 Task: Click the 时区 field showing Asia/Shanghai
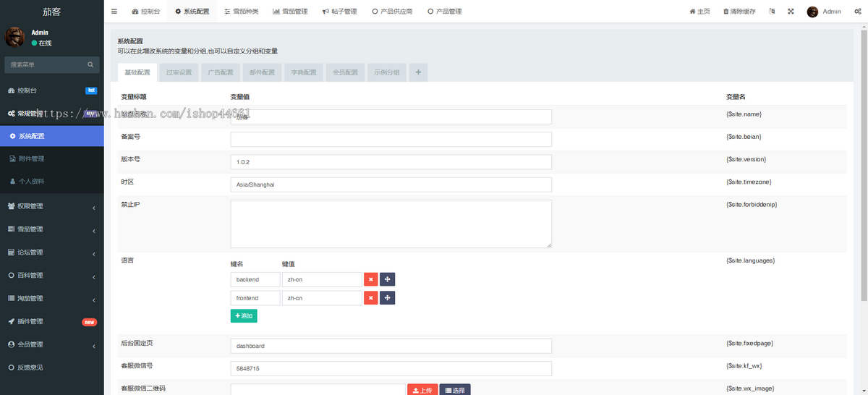[x=391, y=184]
